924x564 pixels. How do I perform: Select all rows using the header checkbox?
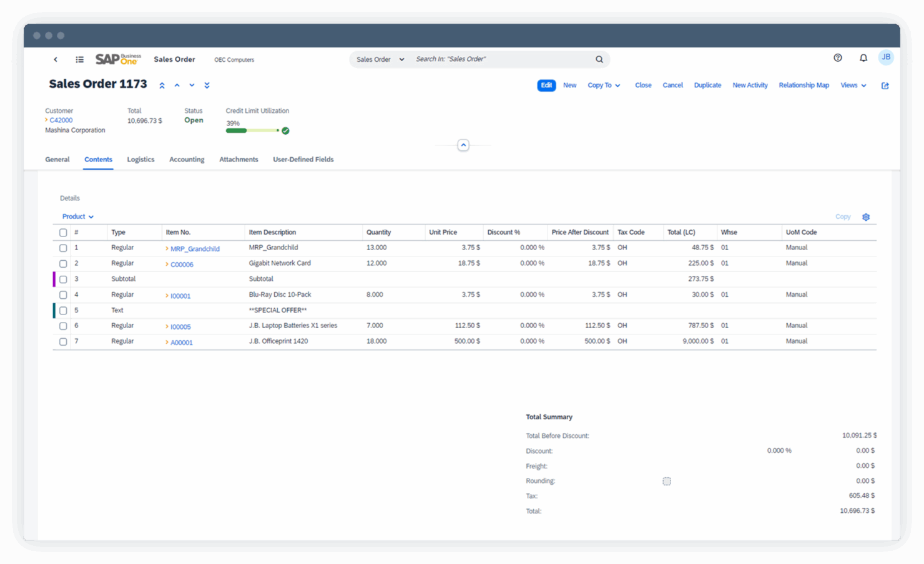pos(63,232)
